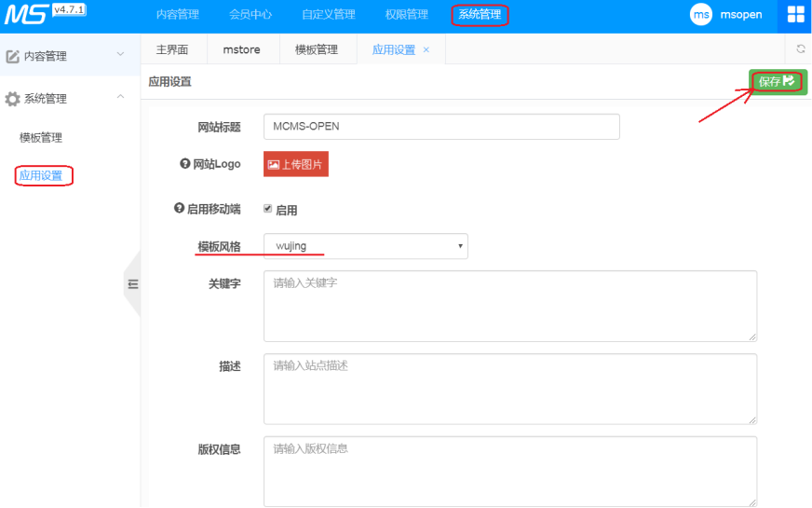Click the 版权信息 text area

pos(510,472)
